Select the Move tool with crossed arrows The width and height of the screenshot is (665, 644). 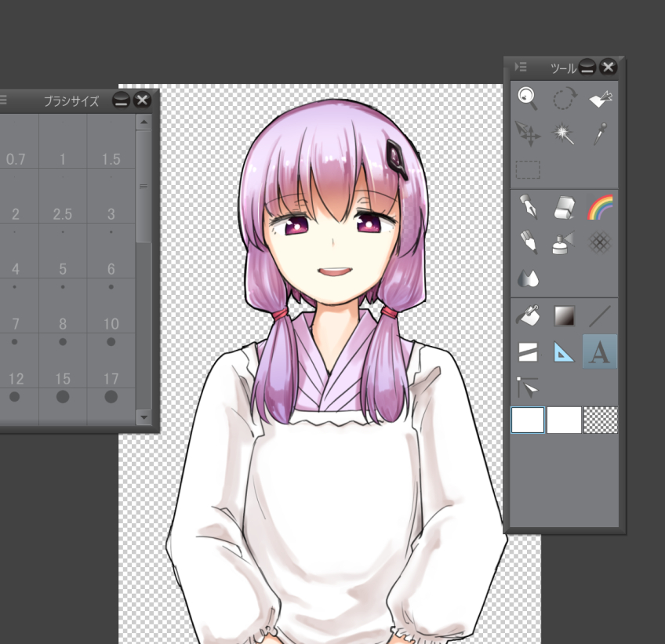click(528, 133)
